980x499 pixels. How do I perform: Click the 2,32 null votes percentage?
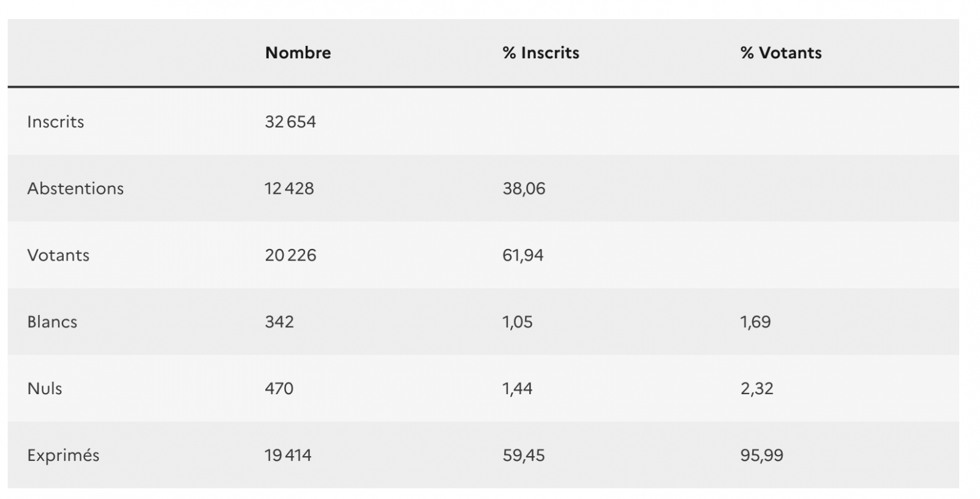(756, 389)
